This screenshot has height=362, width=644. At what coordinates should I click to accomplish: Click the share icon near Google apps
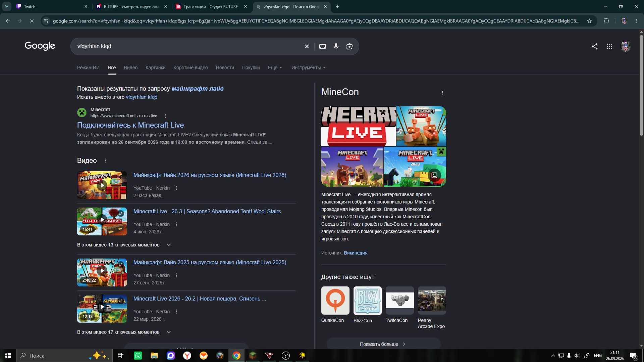pyautogui.click(x=594, y=46)
